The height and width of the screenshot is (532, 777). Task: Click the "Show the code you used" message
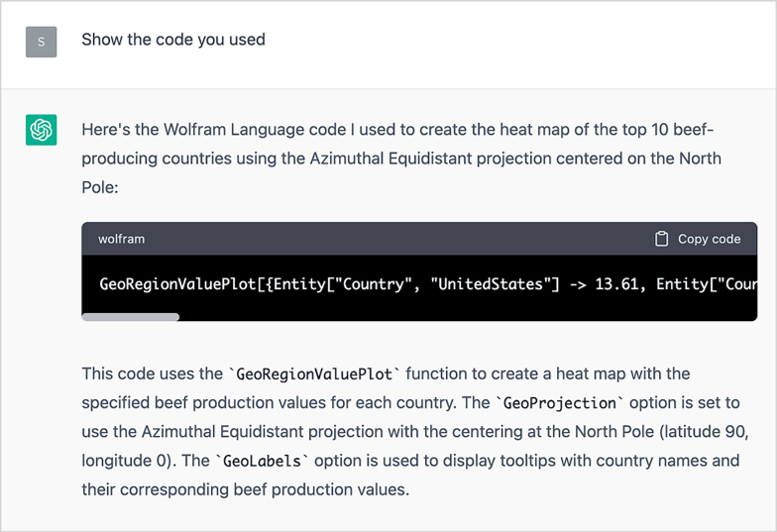coord(173,41)
